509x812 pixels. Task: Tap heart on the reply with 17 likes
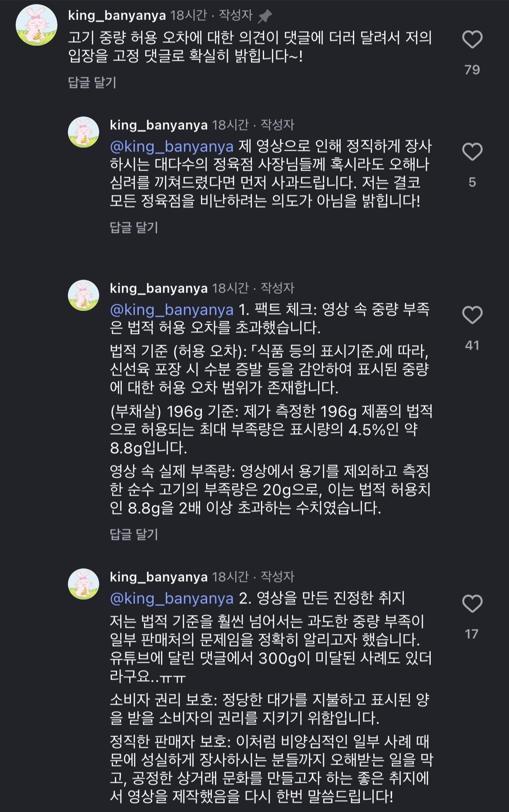pos(472,604)
